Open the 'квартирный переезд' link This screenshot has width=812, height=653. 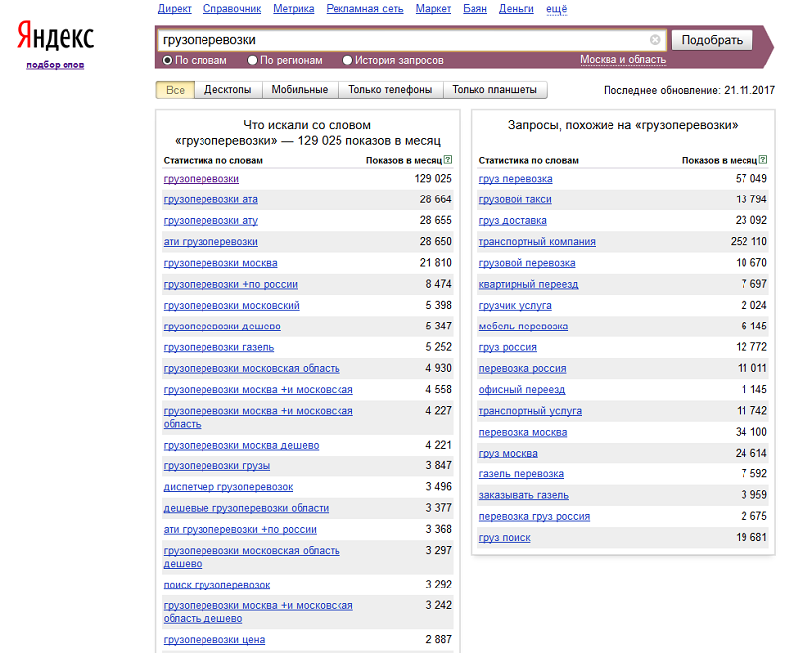click(x=528, y=284)
